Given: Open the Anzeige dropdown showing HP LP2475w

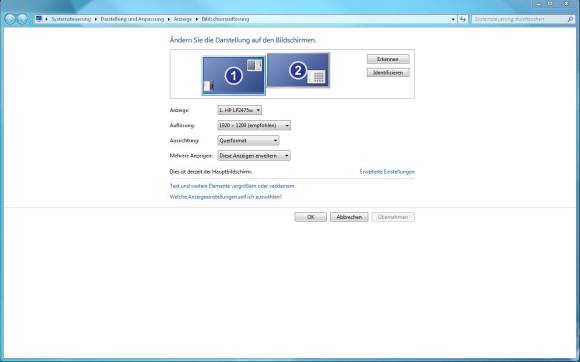Looking at the screenshot, I should tap(240, 110).
